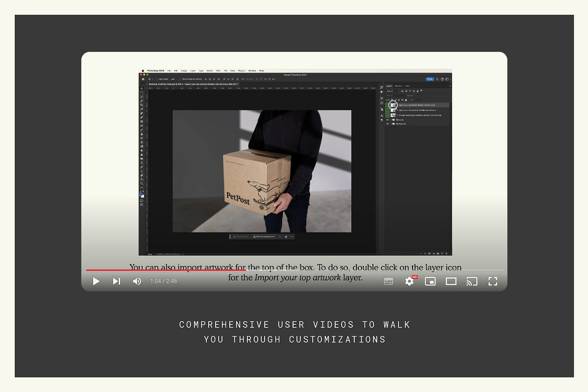Toggle video subtitles/captions

click(389, 281)
